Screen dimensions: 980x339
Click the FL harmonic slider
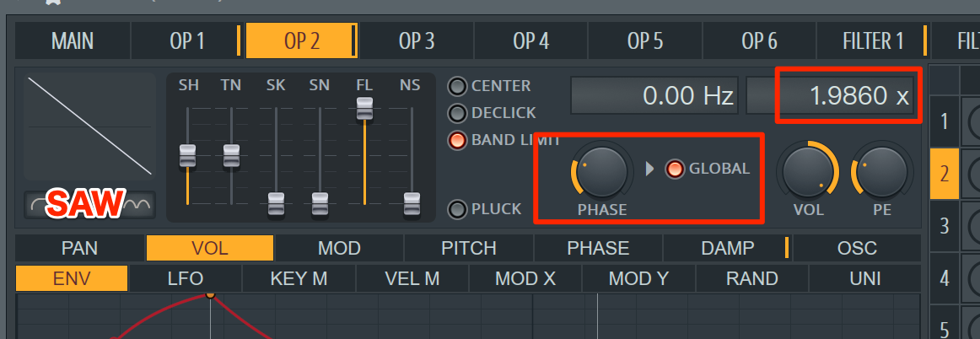click(x=364, y=109)
